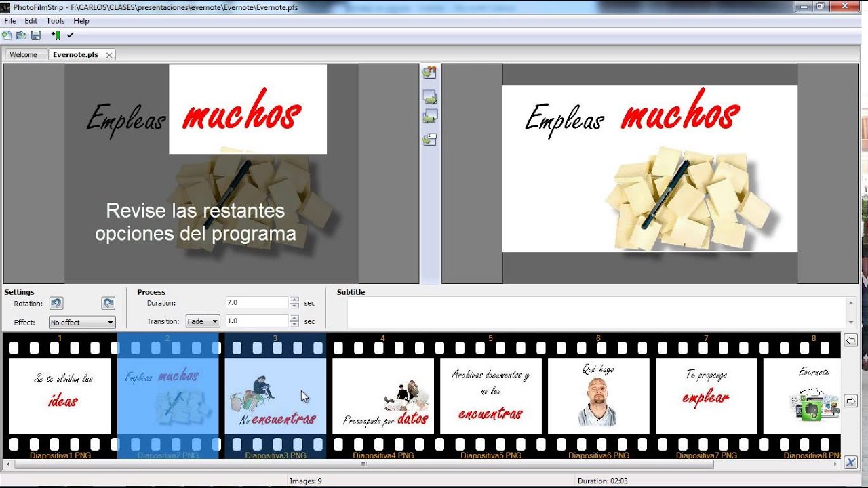The width and height of the screenshot is (868, 488).
Task: Move selected picture right in filmstrip
Action: pyautogui.click(x=850, y=401)
